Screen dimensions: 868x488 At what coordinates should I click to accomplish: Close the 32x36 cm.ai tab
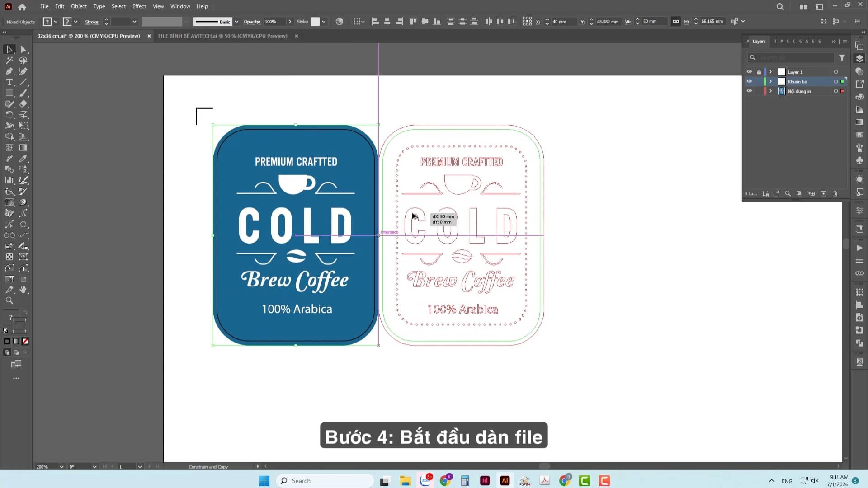149,36
